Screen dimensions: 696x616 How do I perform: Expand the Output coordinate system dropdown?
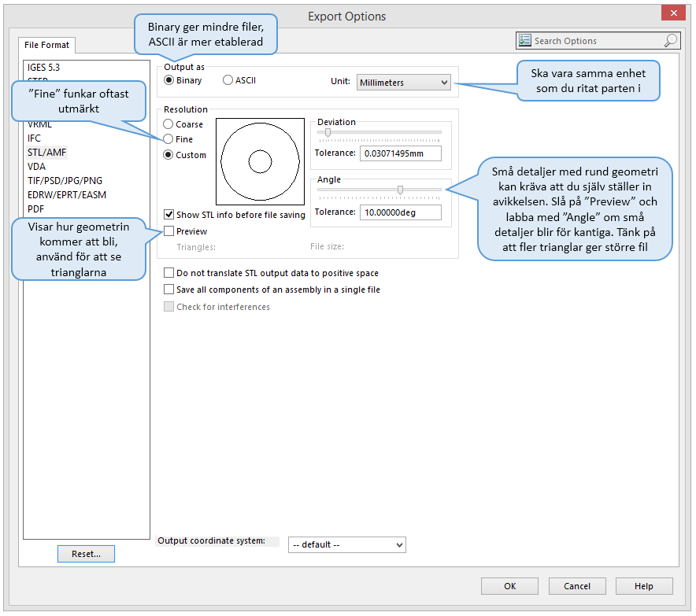pos(346,544)
